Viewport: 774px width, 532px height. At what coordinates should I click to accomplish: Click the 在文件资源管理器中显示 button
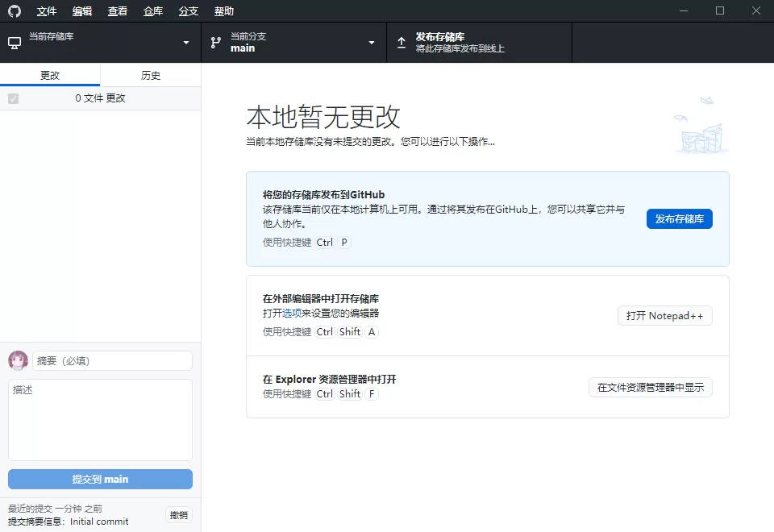tap(650, 387)
